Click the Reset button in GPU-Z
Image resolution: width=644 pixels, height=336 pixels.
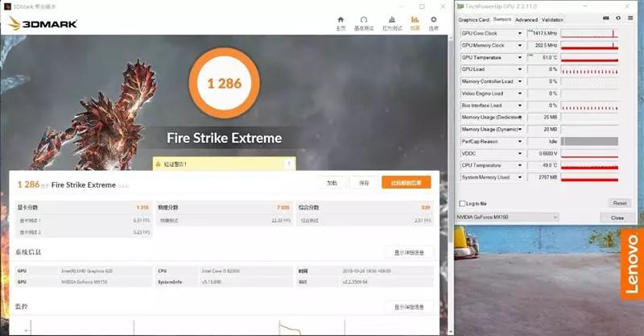(620, 203)
